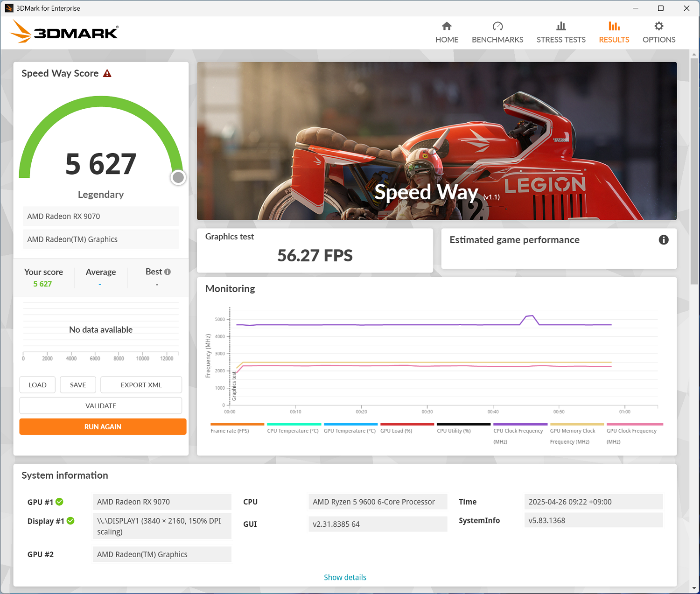Maximize the 3DMark window
The width and height of the screenshot is (700, 594).
click(661, 8)
